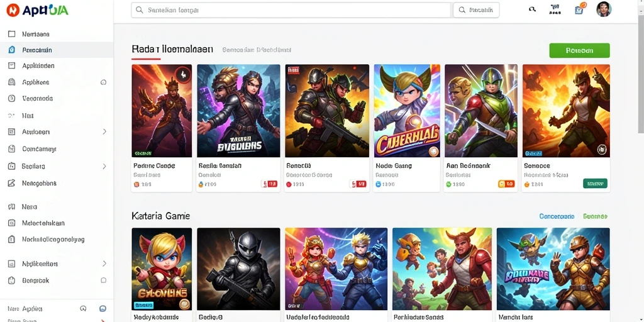Open the first cover under 'Karteria Gamie'

pyautogui.click(x=162, y=269)
